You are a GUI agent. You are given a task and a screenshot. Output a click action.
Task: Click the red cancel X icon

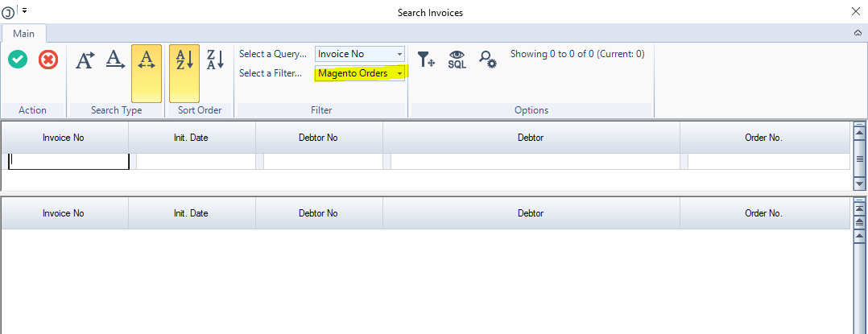(48, 60)
